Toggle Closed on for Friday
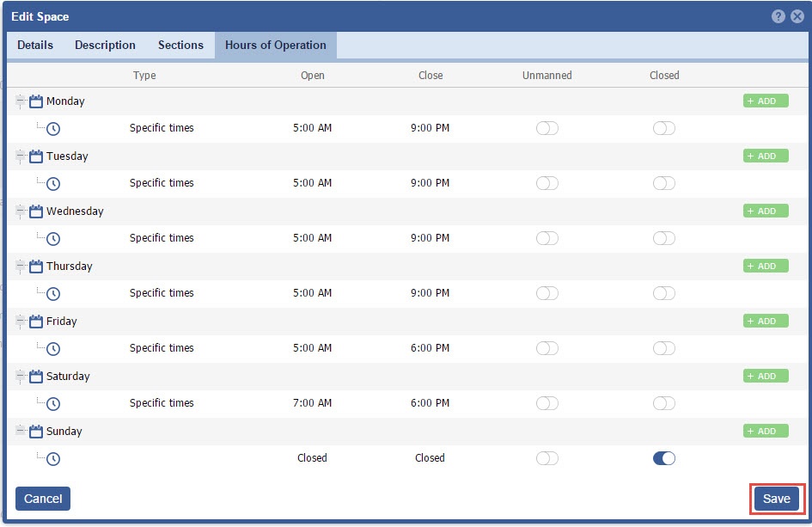 pyautogui.click(x=663, y=348)
